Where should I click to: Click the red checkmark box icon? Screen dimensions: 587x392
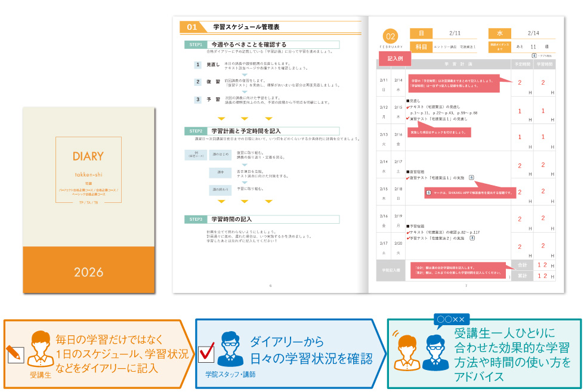click(x=206, y=353)
